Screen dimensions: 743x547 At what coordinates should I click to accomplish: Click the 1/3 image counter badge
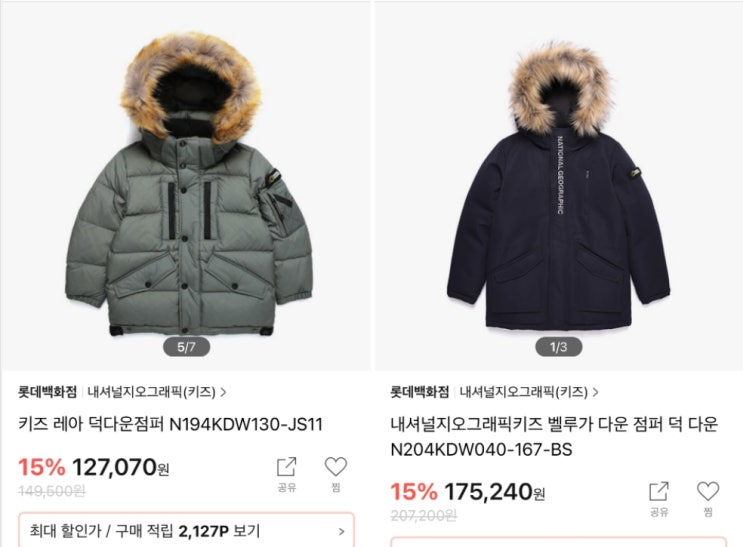pyautogui.click(x=559, y=347)
